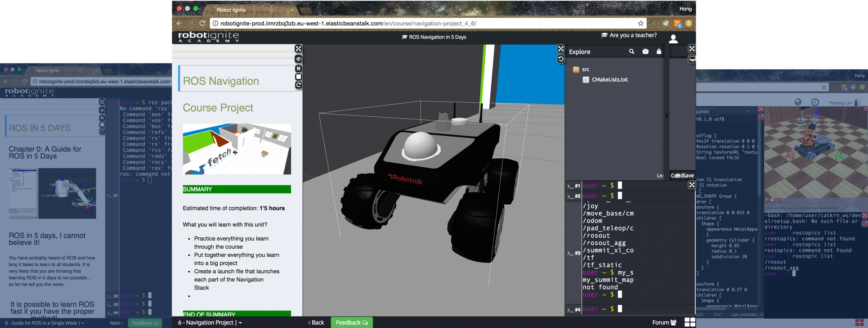
Task: Open the four-square layout grid icon
Action: [x=690, y=322]
